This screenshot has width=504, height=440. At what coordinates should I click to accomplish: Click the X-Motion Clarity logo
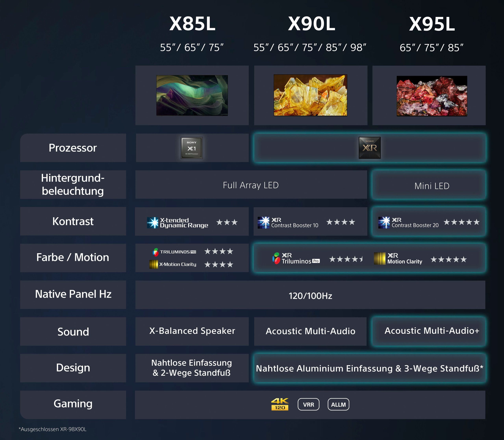173,264
